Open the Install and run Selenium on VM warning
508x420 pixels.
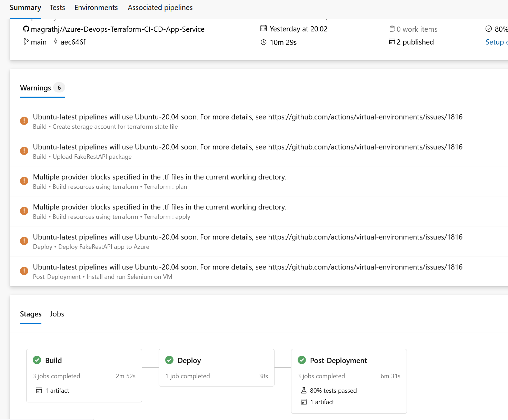[x=259, y=271]
